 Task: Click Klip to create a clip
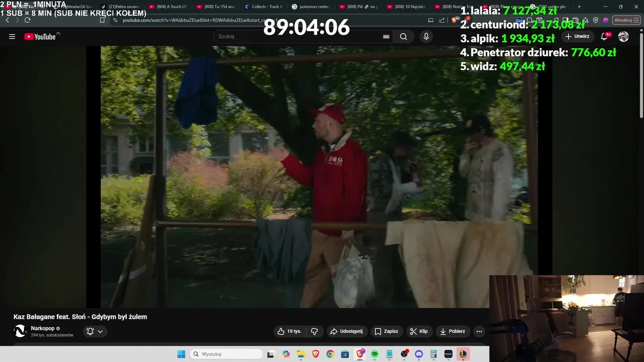(x=419, y=331)
